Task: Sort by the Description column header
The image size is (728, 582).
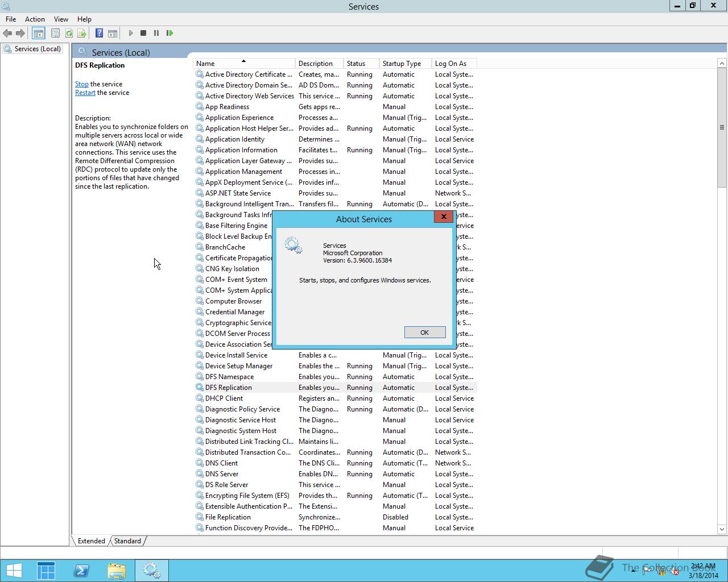Action: [320, 64]
